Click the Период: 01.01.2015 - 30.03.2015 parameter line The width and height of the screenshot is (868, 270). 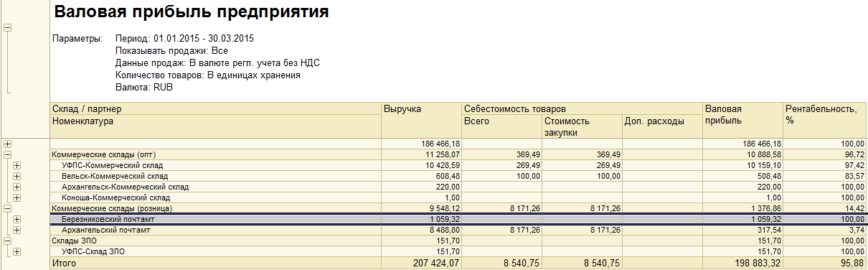pos(185,38)
